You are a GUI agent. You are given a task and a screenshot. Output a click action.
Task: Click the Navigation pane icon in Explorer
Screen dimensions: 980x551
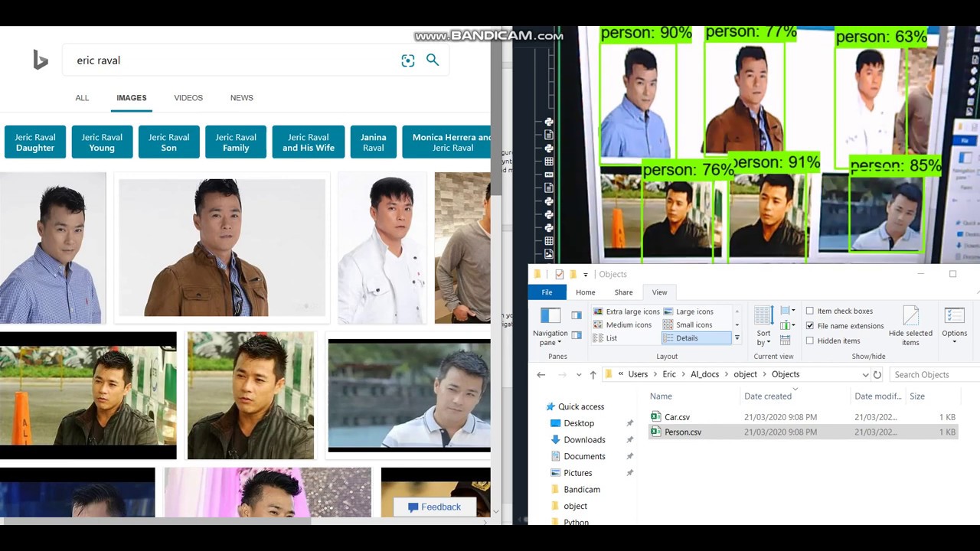pyautogui.click(x=550, y=315)
